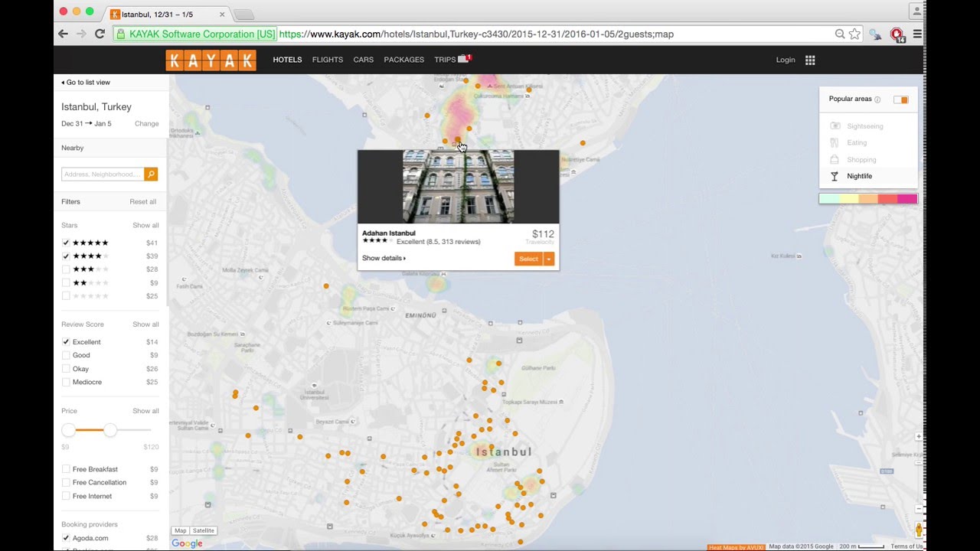Reload the Kayak page
This screenshot has height=551, width=980.
(x=100, y=34)
